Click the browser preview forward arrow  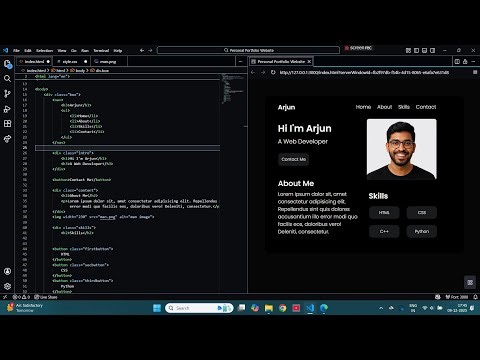[263, 72]
